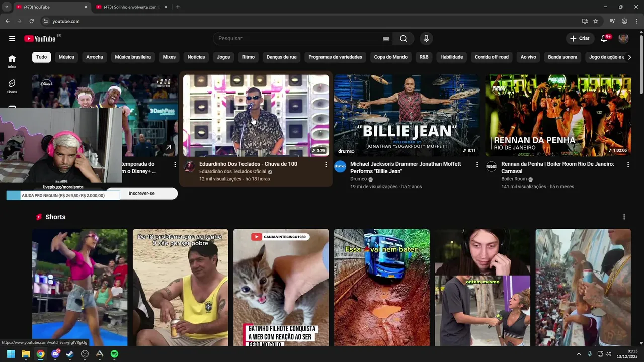644x362 pixels.
Task: Click the Michael Jackson's Drummer video title
Action: [x=405, y=168]
